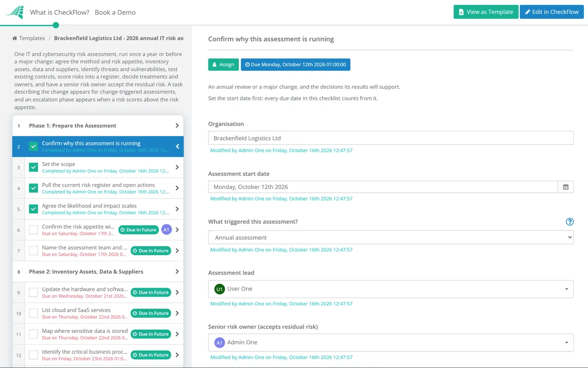Image resolution: width=588 pixels, height=368 pixels.
Task: Click the home icon in Templates breadcrumb
Action: coord(15,38)
